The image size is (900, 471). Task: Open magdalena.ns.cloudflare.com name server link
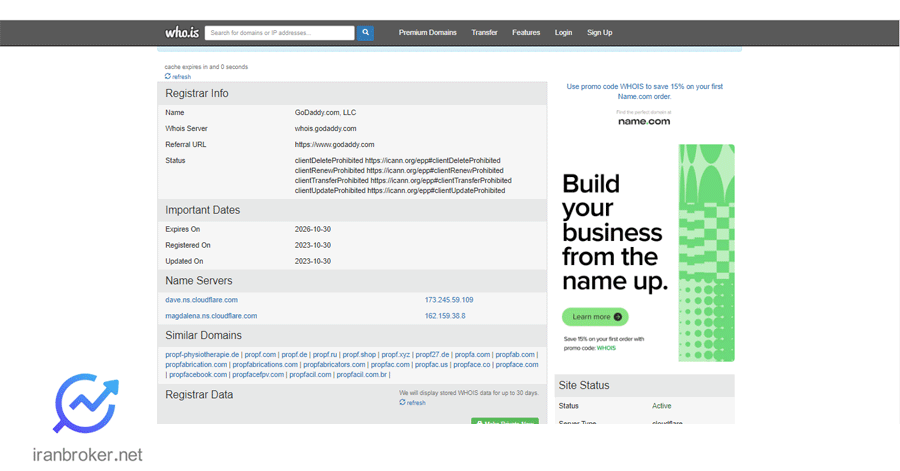[x=211, y=316]
